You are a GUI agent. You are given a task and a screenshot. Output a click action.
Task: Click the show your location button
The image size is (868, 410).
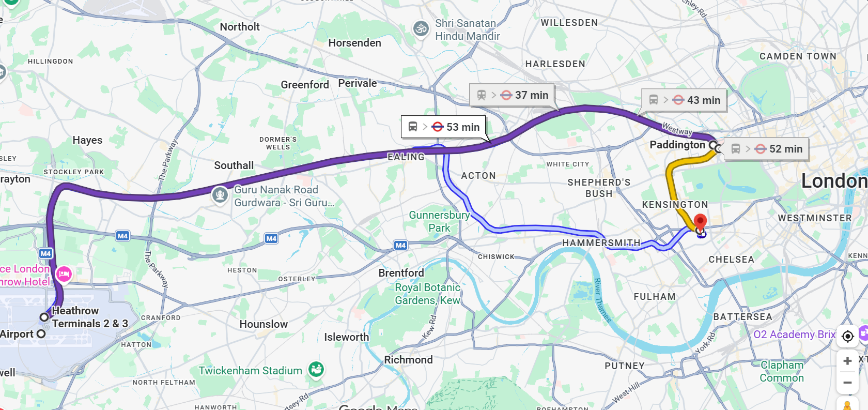point(847,336)
